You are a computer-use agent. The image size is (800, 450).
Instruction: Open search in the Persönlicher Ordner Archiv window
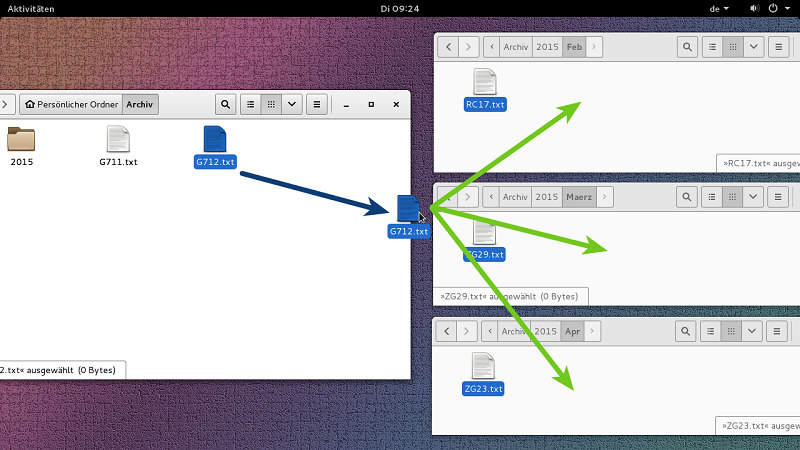pos(223,104)
